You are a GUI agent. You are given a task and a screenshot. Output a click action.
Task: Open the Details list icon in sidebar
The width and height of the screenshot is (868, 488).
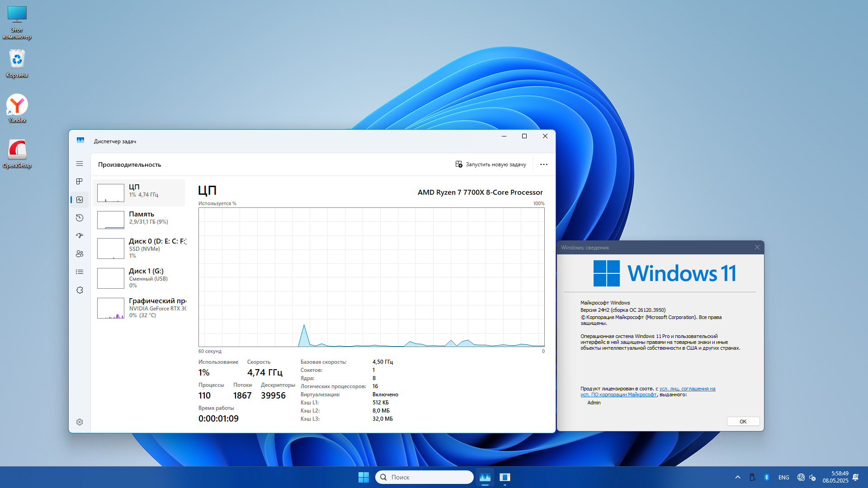(80, 272)
